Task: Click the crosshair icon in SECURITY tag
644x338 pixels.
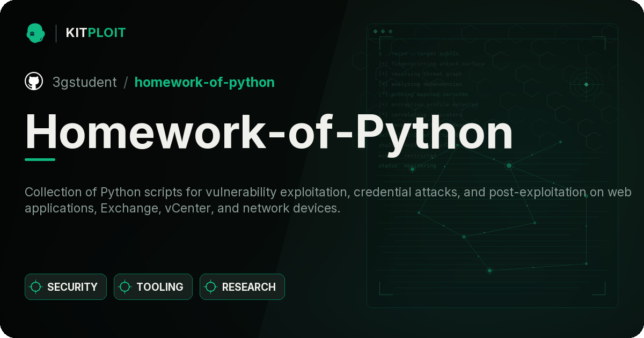Action: (36, 287)
